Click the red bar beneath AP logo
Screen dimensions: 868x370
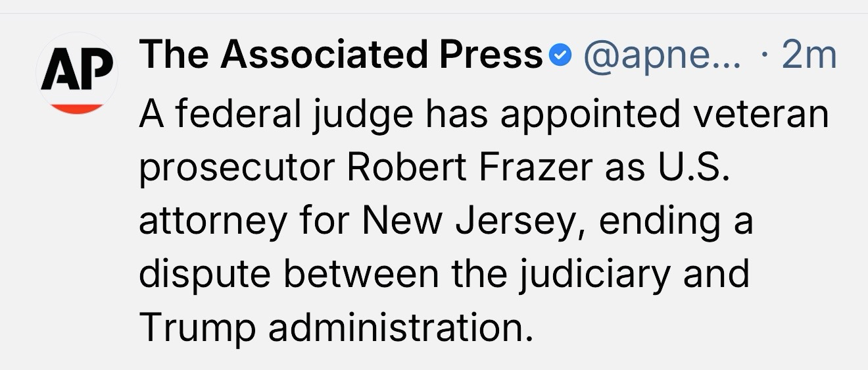78,107
